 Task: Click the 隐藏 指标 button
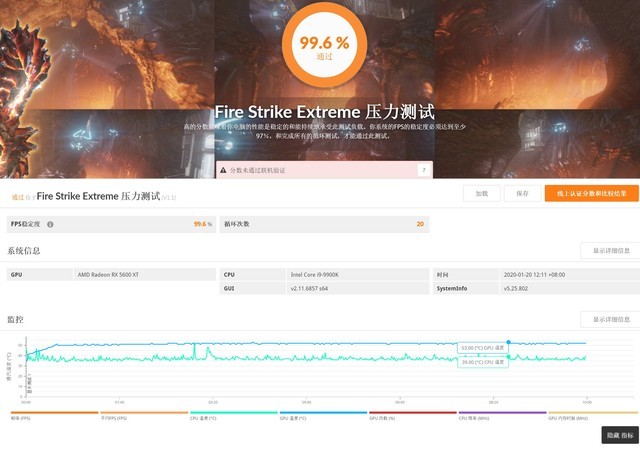click(620, 435)
